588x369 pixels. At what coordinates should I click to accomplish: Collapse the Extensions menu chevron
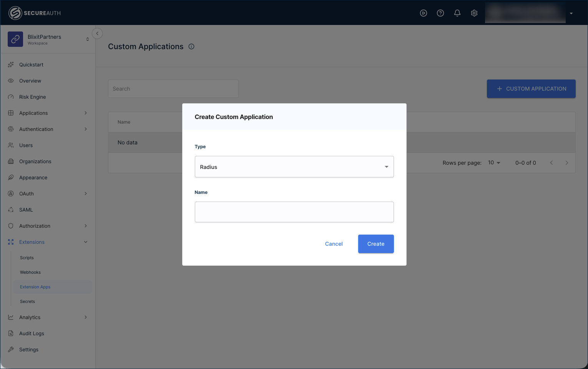click(x=86, y=242)
